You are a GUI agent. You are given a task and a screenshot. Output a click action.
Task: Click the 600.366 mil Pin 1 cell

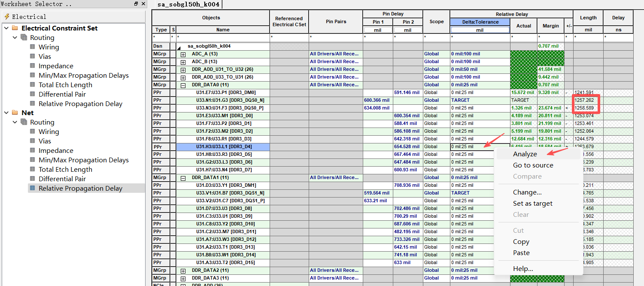coord(377,100)
